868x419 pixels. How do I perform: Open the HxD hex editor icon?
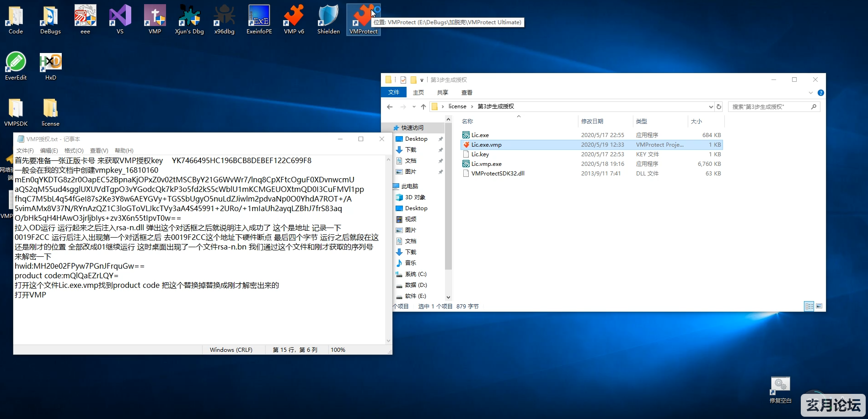pos(50,66)
